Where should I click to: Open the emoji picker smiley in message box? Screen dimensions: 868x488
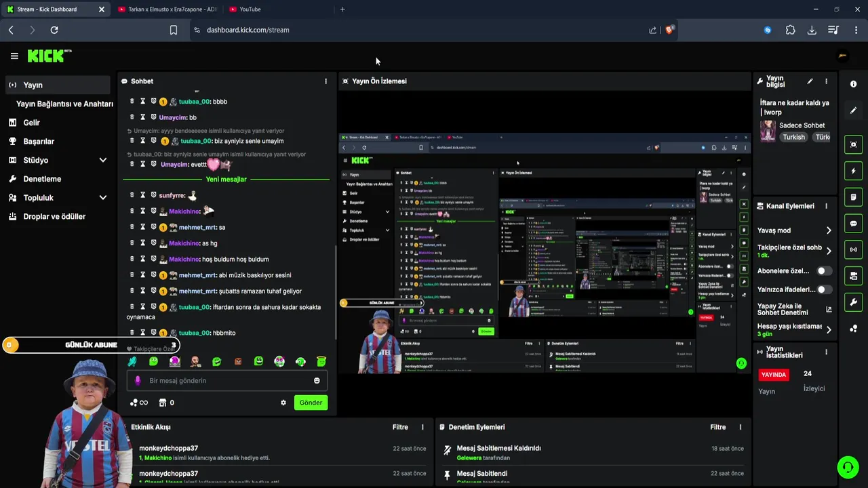coord(317,381)
